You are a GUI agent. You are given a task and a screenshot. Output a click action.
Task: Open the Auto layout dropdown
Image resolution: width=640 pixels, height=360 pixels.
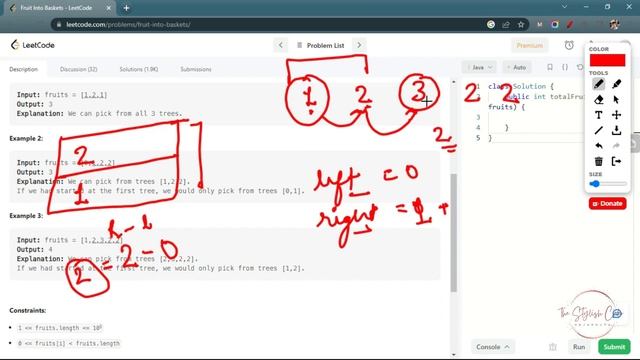(517, 67)
